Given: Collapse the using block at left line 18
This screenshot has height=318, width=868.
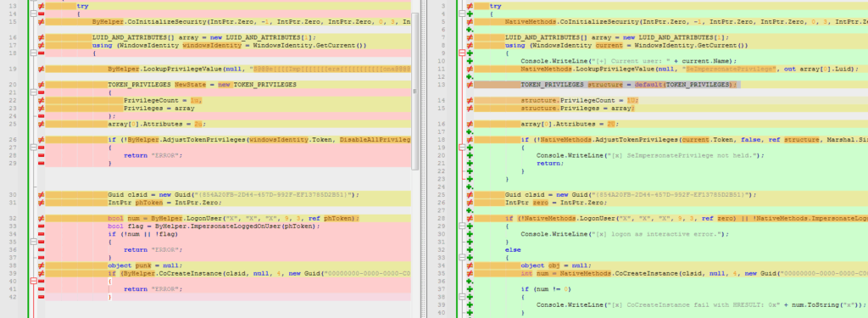Looking at the screenshot, I should pos(33,53).
